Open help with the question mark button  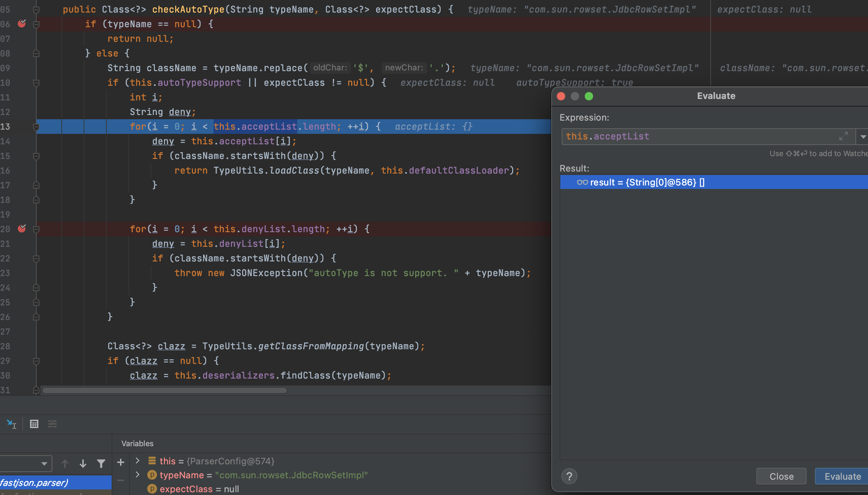(569, 476)
